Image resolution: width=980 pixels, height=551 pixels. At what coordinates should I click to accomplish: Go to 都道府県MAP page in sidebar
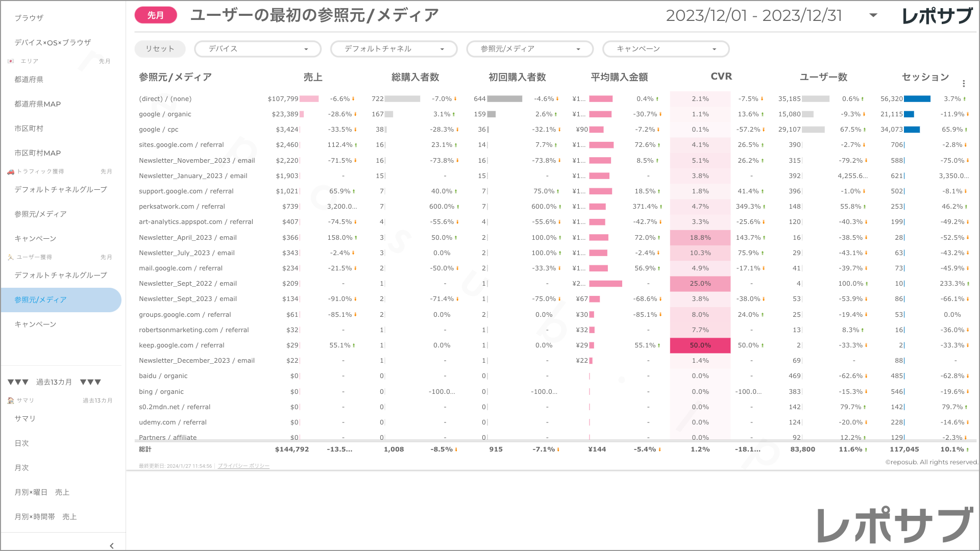(x=38, y=104)
